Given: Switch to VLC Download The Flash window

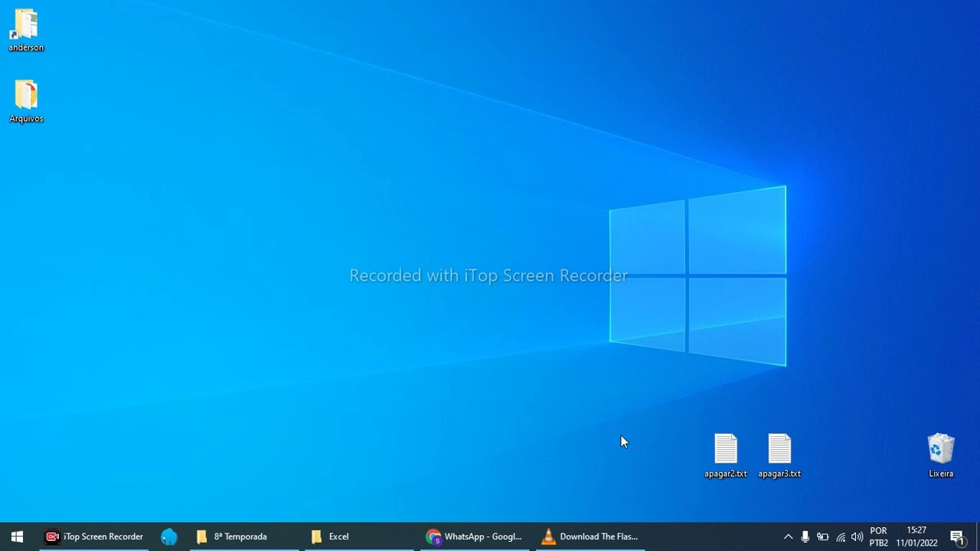Looking at the screenshot, I should click(x=590, y=536).
